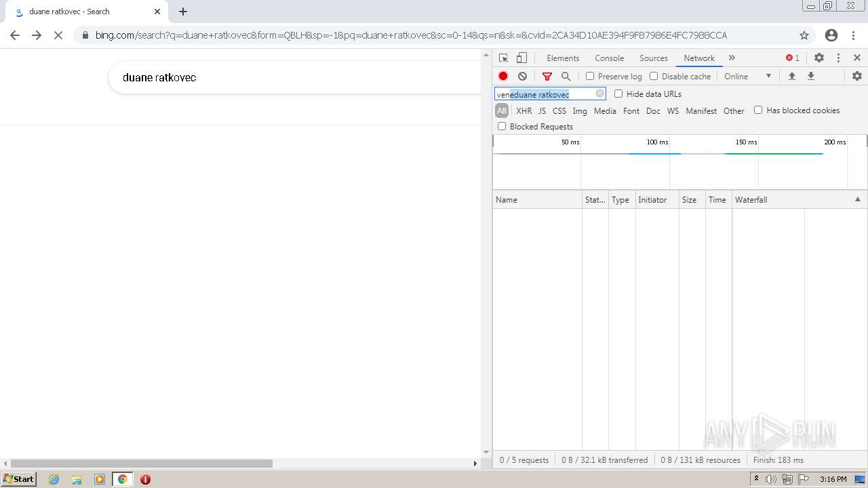This screenshot has width=868, height=488.
Task: Open the Opera taskbar icon
Action: [145, 479]
